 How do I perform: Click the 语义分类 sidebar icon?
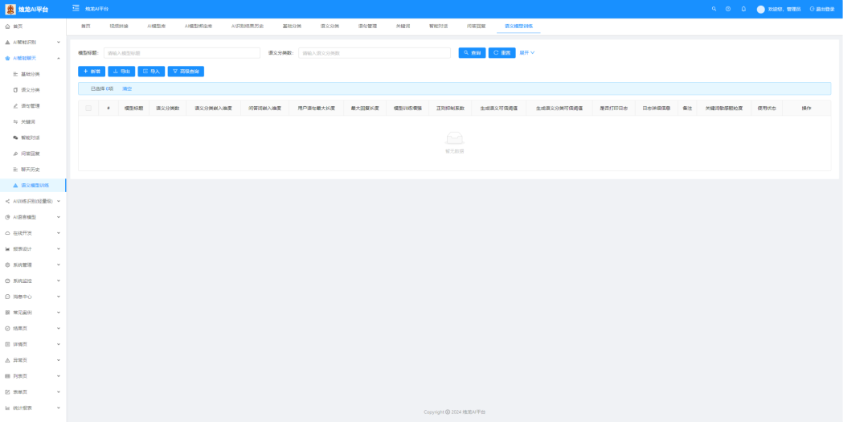coord(15,90)
